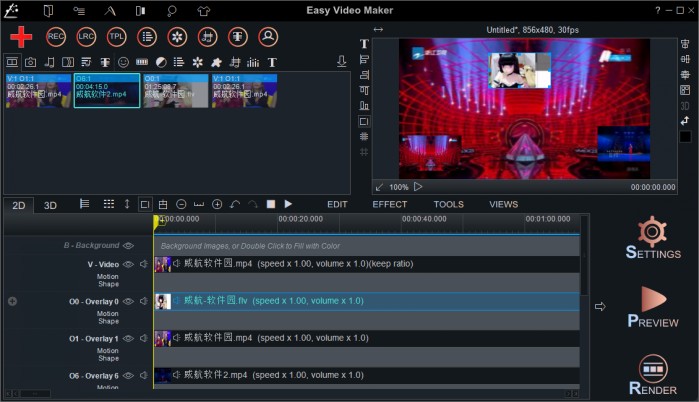Show audio music note resources tab
The image size is (699, 402).
tap(49, 62)
